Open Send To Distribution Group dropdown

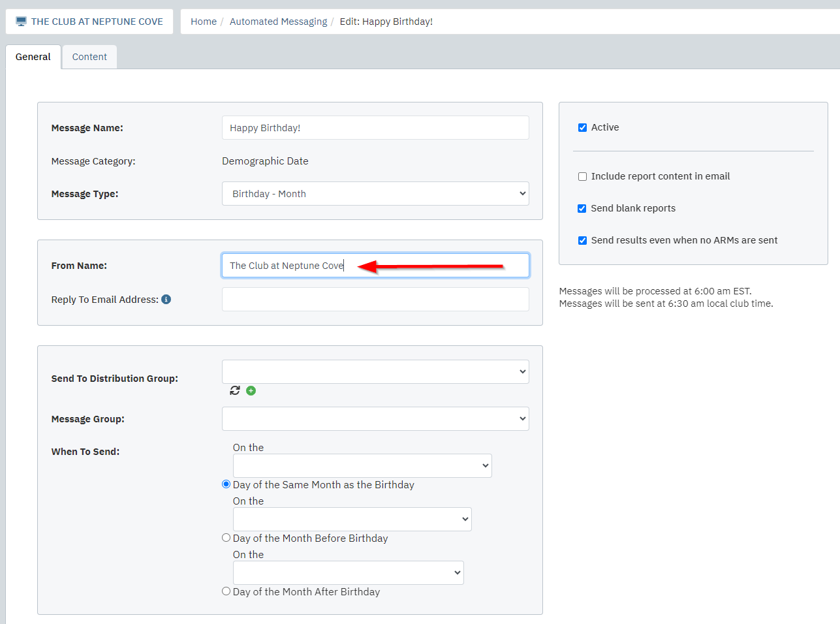click(x=375, y=372)
